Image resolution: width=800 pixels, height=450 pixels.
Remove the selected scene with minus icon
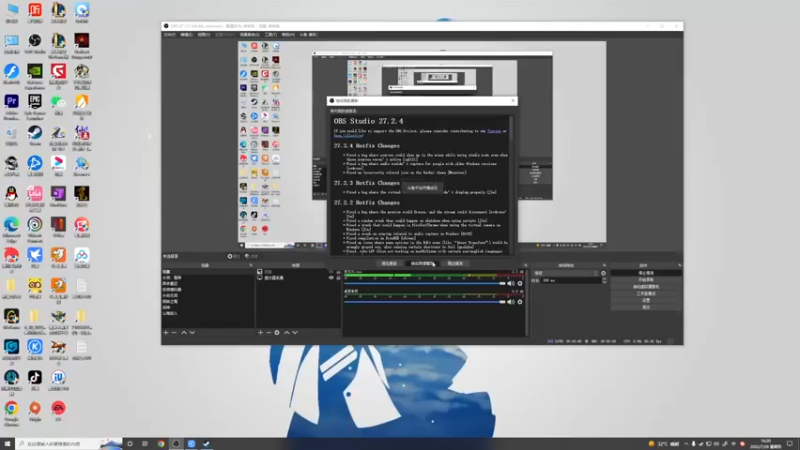(174, 333)
